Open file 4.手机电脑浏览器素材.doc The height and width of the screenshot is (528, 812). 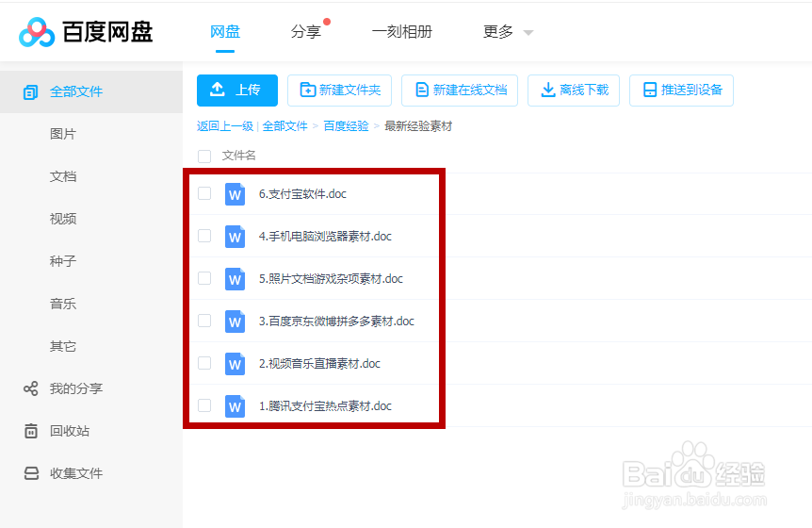pyautogui.click(x=325, y=237)
